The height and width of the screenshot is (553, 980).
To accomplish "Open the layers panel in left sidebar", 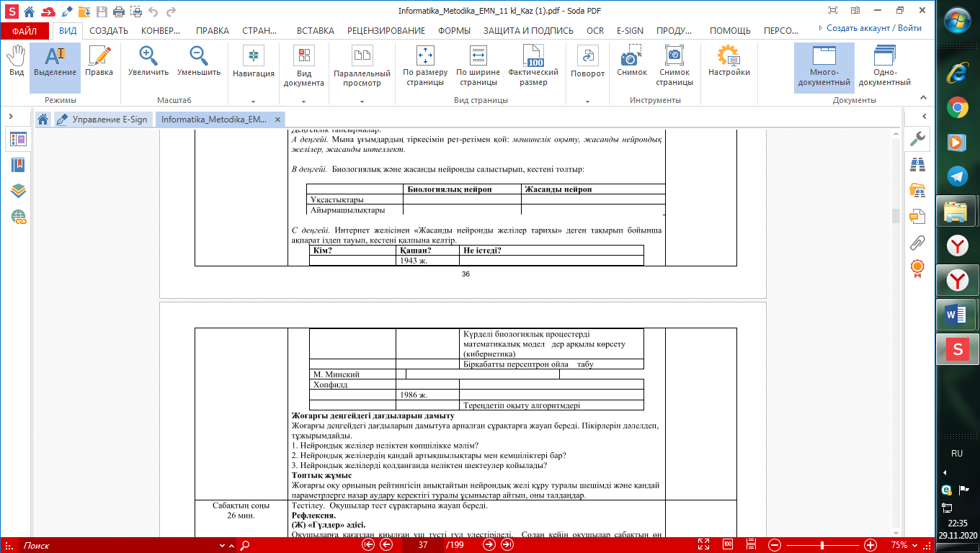I will [x=18, y=191].
